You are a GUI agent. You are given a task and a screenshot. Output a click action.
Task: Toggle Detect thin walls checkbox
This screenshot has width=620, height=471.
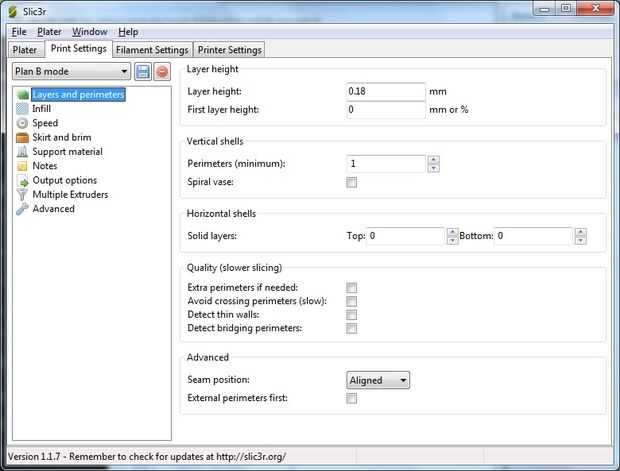coord(352,315)
